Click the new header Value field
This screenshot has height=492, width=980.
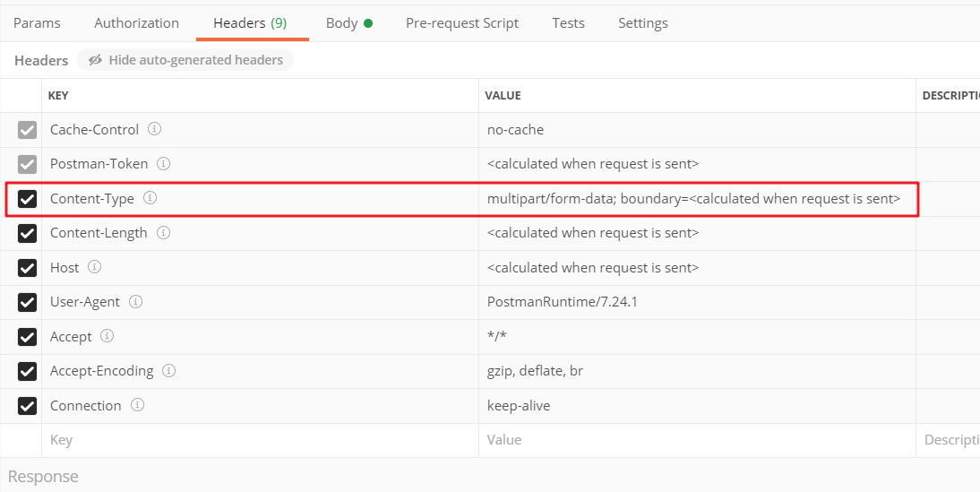pos(698,440)
